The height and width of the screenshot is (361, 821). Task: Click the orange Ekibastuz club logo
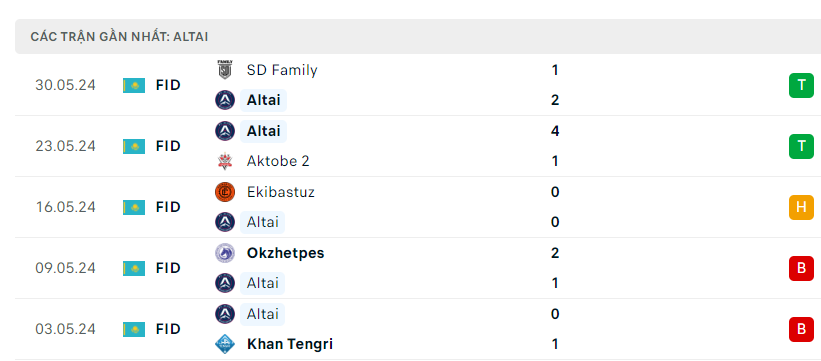(x=225, y=192)
